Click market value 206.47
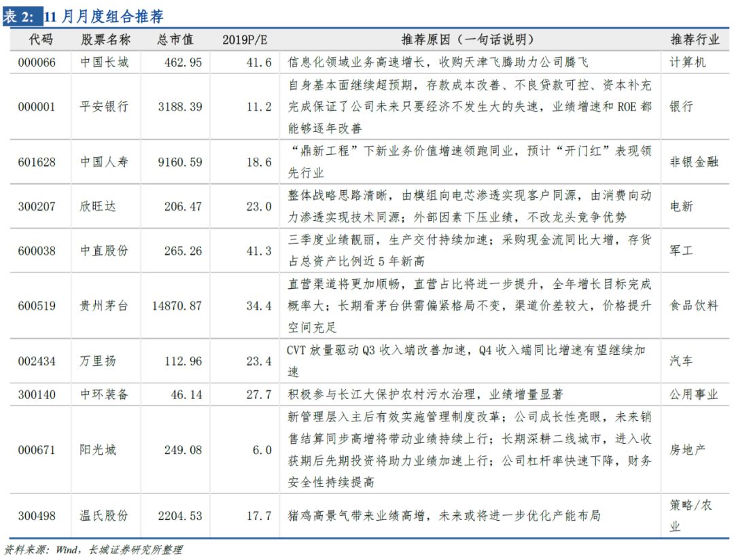Image resolution: width=734 pixels, height=560 pixels. click(183, 207)
